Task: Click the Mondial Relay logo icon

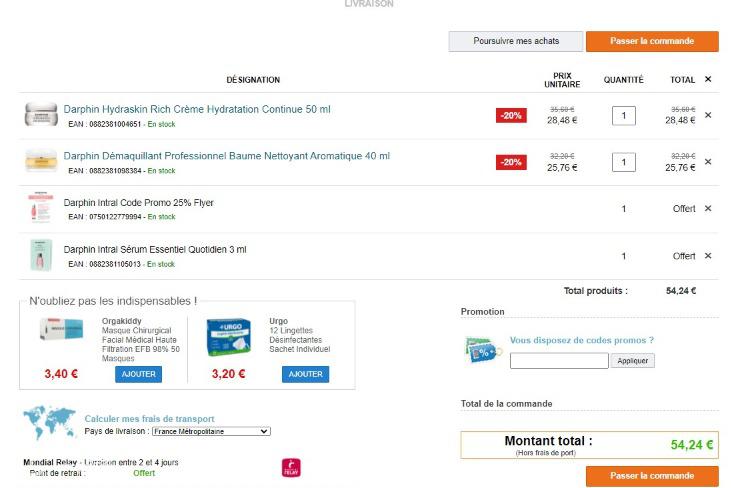Action: [292, 467]
